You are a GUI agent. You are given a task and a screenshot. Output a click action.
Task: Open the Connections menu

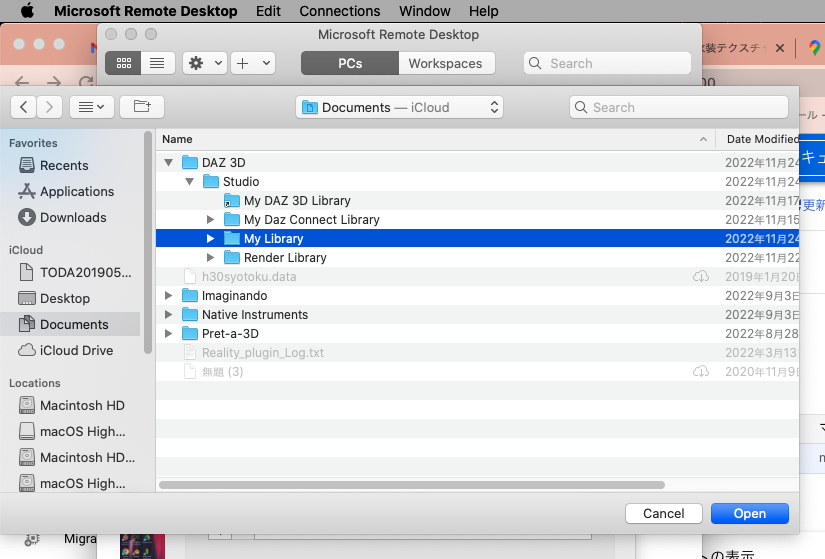[x=339, y=11]
